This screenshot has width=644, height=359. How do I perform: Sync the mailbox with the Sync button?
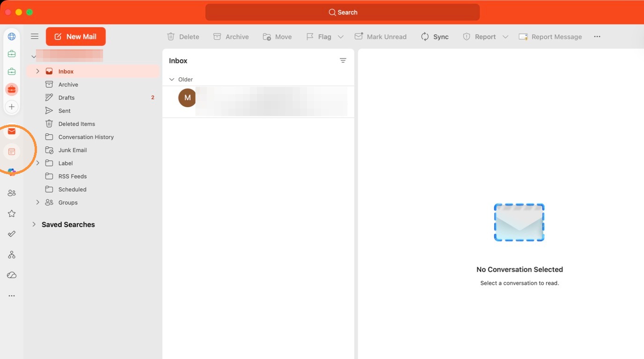[435, 37]
